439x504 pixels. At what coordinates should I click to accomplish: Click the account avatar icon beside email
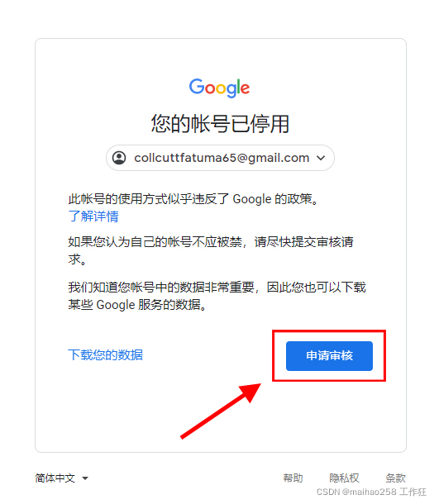(x=119, y=158)
